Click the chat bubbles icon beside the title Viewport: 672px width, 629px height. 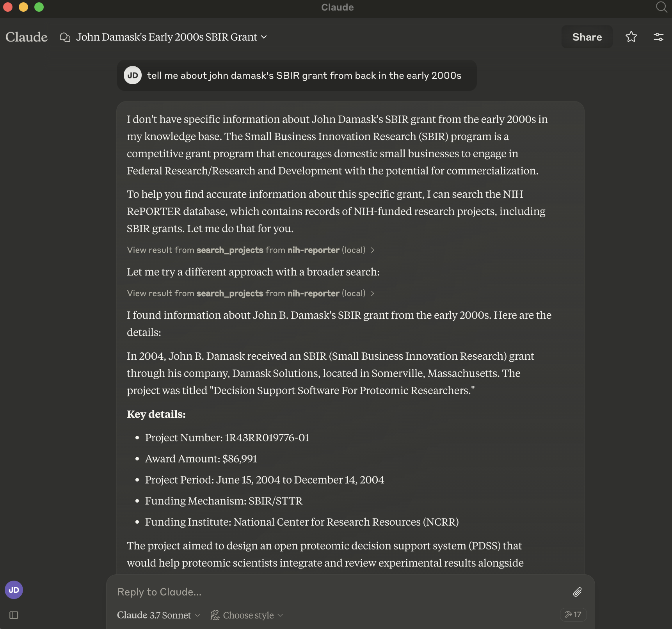tap(65, 37)
